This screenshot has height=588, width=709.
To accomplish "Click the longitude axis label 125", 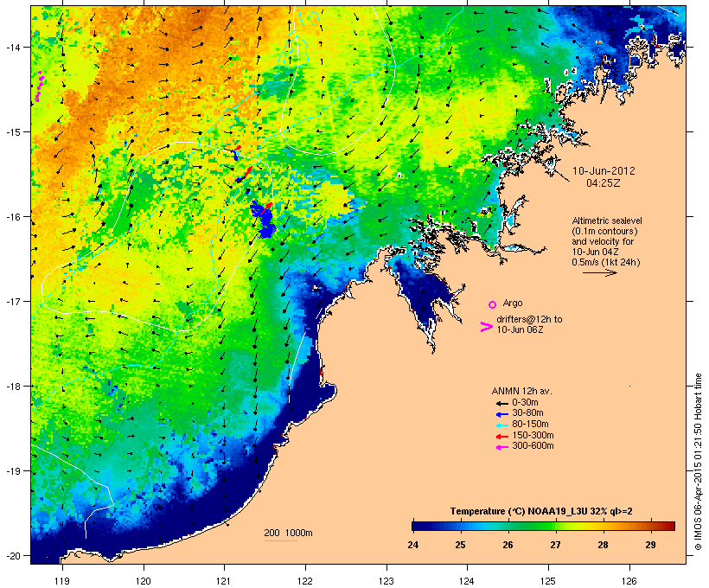I will [548, 581].
